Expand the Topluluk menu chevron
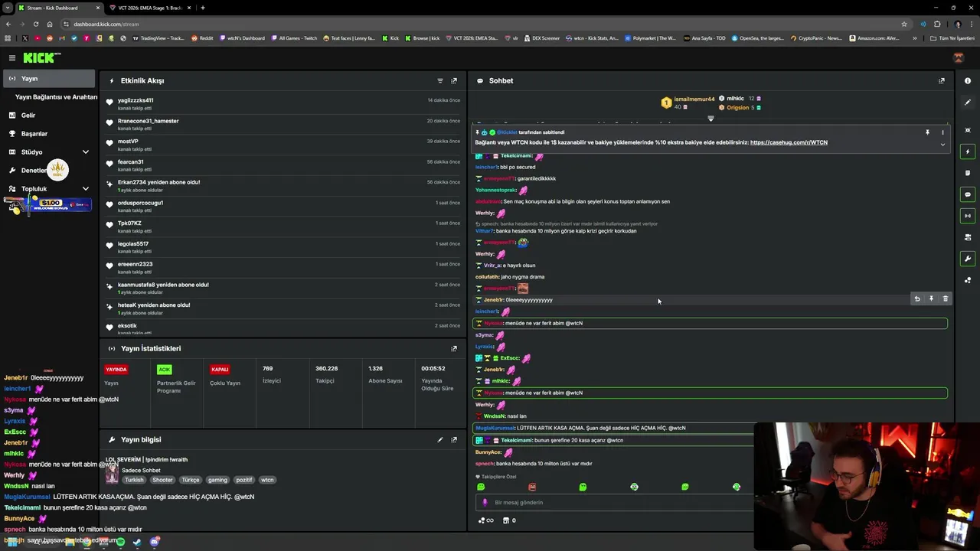 point(85,189)
